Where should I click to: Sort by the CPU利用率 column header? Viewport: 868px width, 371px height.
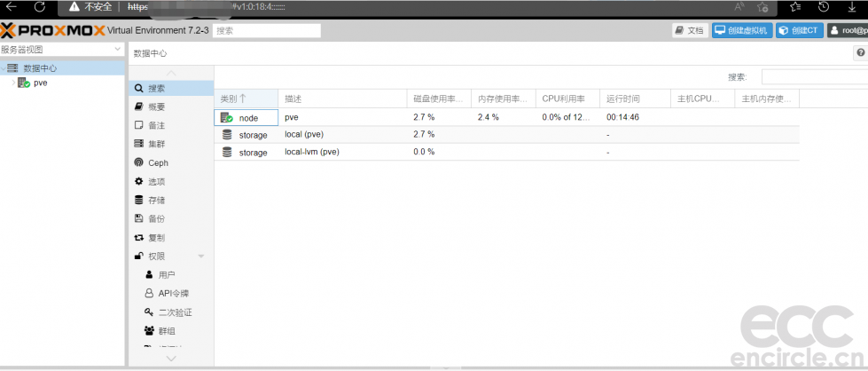(567, 99)
